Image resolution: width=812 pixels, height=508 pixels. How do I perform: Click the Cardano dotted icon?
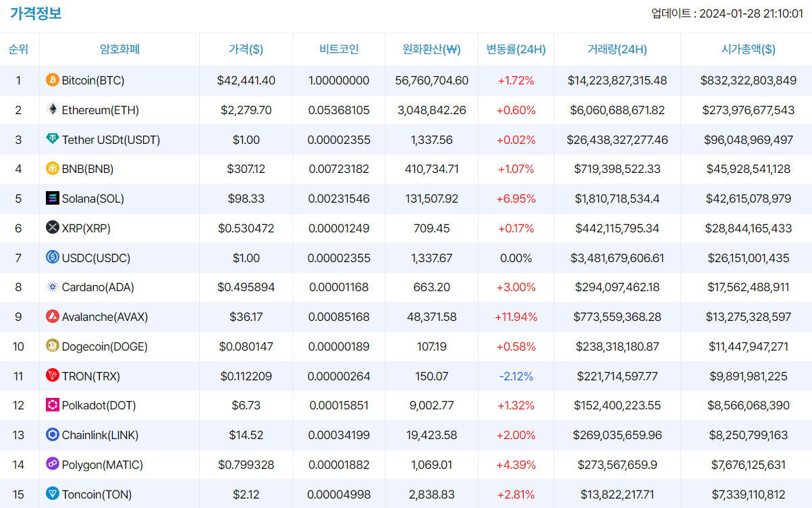(x=53, y=287)
